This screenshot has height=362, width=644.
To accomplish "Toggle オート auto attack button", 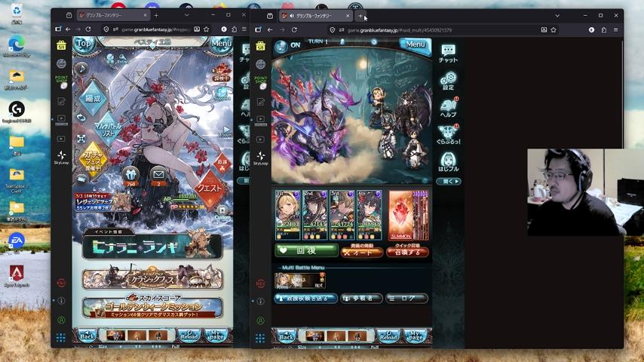I will click(x=362, y=253).
